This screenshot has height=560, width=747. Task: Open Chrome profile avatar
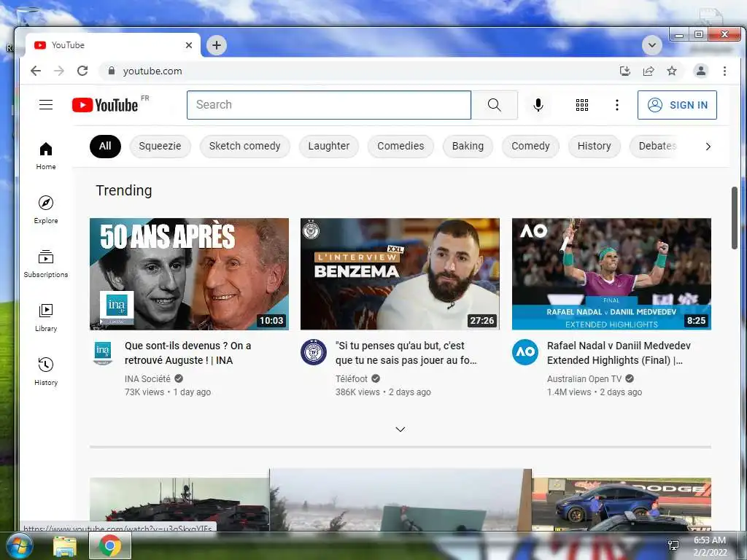coord(701,71)
